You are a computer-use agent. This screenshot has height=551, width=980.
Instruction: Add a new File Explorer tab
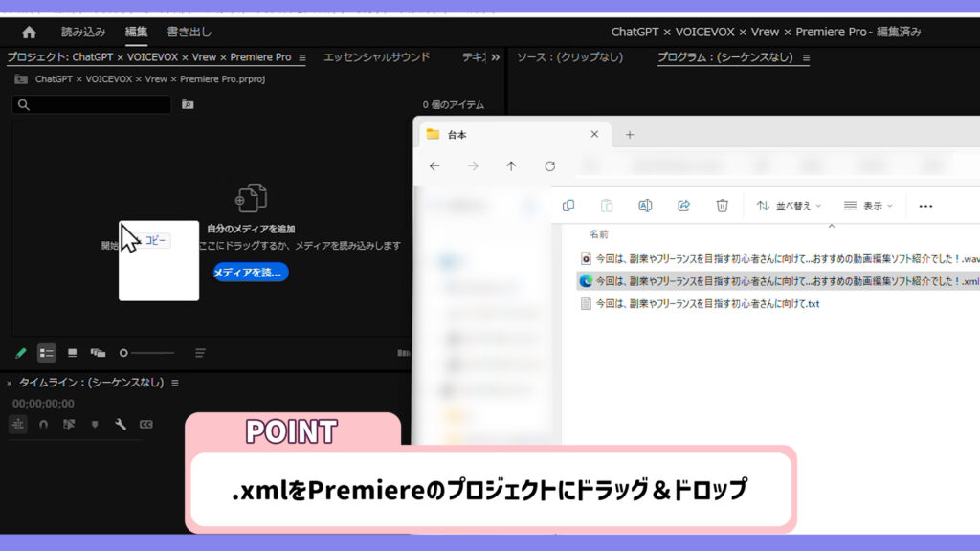(630, 135)
